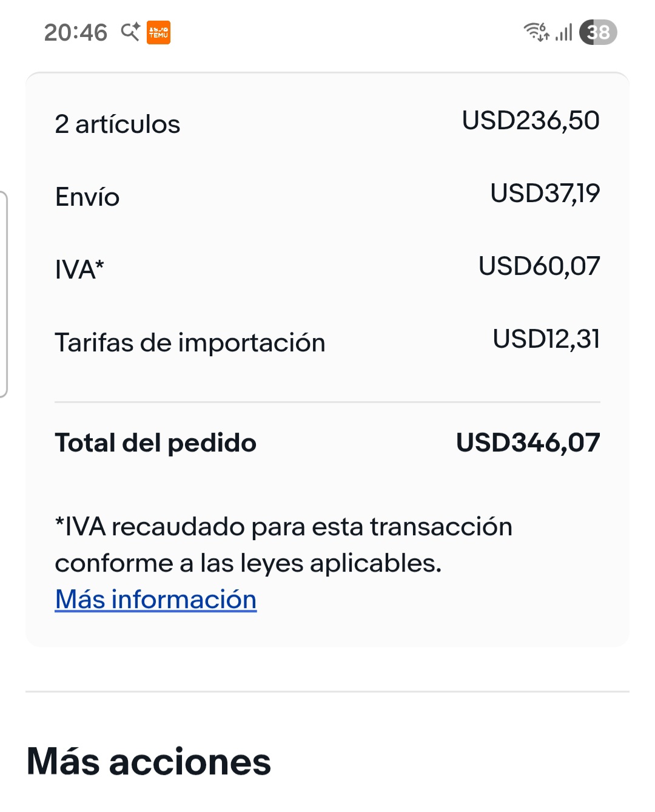655x812 pixels.
Task: Select the Tarifas de importación label
Action: (x=190, y=343)
